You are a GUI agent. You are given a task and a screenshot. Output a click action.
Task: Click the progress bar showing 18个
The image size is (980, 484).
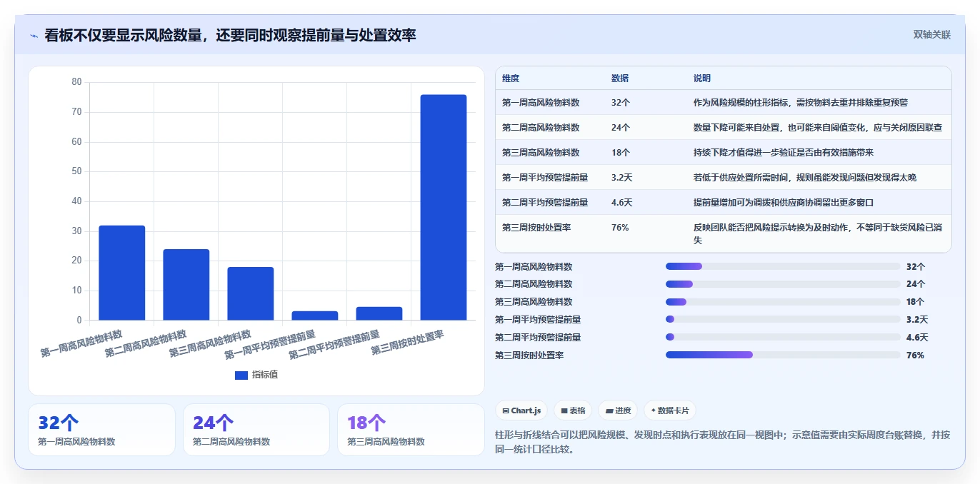tap(783, 302)
